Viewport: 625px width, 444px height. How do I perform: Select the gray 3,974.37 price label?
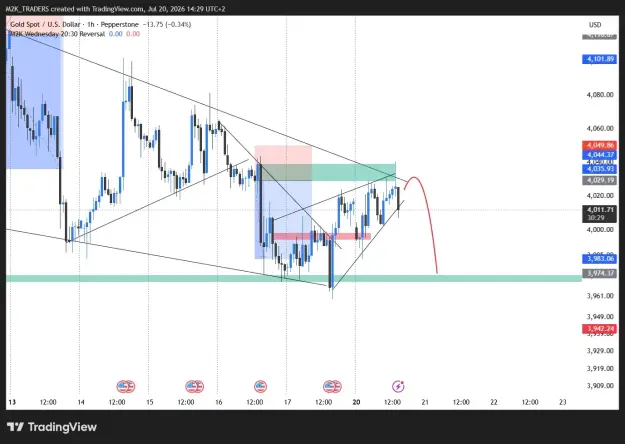pos(600,273)
